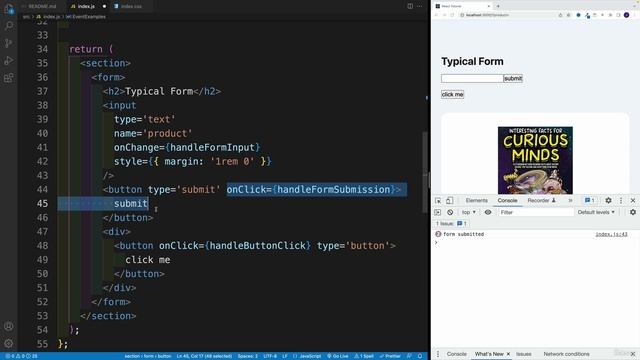This screenshot has height=360, width=640.
Task: Click the browser back arrow
Action: (437, 15)
